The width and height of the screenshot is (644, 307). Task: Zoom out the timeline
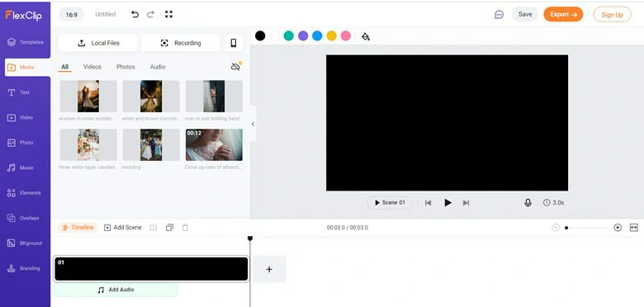[556, 228]
